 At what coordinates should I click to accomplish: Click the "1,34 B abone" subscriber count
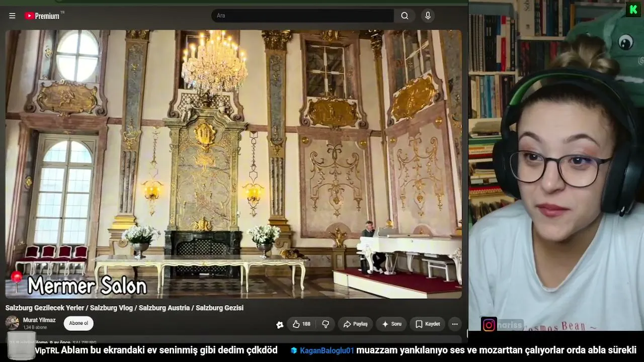[x=35, y=327]
